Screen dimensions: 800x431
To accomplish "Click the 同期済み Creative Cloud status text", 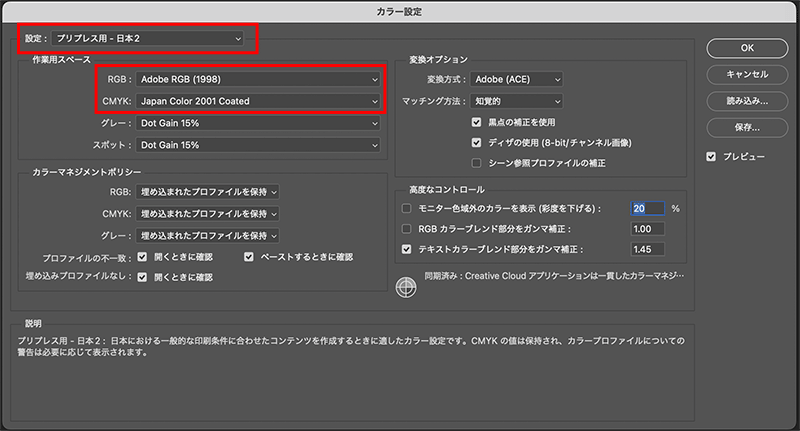I will [x=554, y=276].
